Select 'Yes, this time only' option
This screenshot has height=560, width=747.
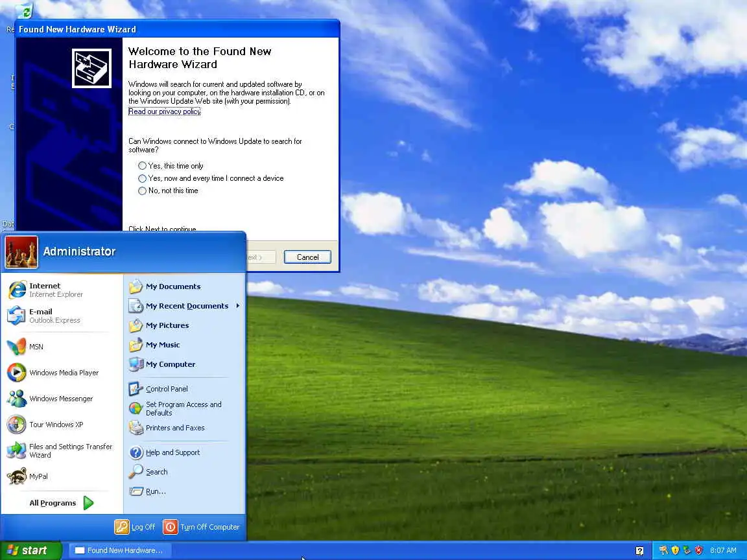pos(171,166)
